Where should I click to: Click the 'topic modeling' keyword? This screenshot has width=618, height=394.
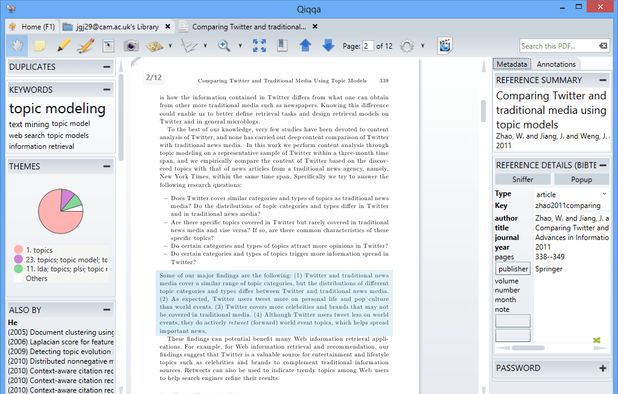tap(57, 108)
